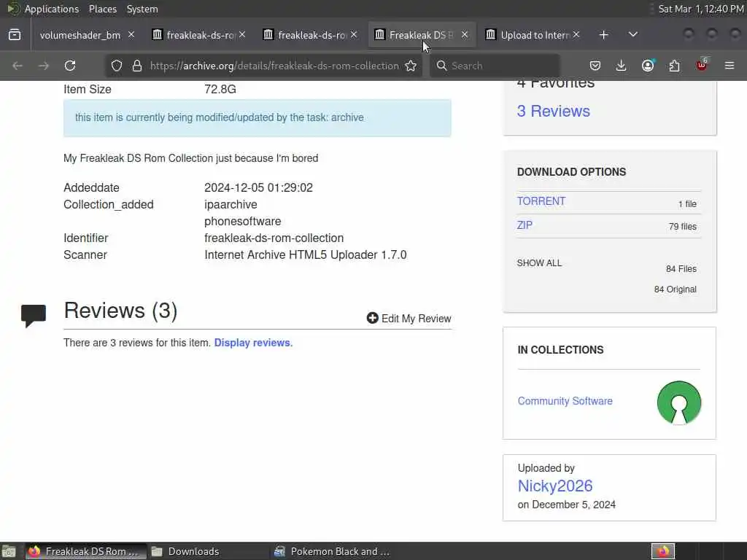
Task: Switch to volumeshader_bm tab
Action: pos(80,35)
